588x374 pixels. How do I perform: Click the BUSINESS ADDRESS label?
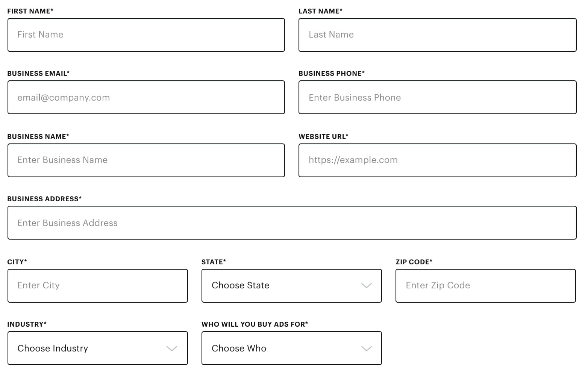pos(44,199)
